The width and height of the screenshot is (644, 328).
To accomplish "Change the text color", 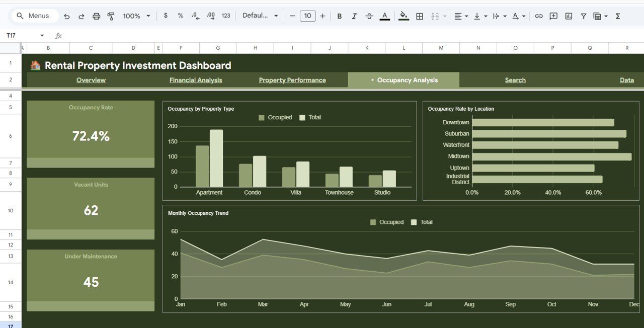I will coord(384,16).
